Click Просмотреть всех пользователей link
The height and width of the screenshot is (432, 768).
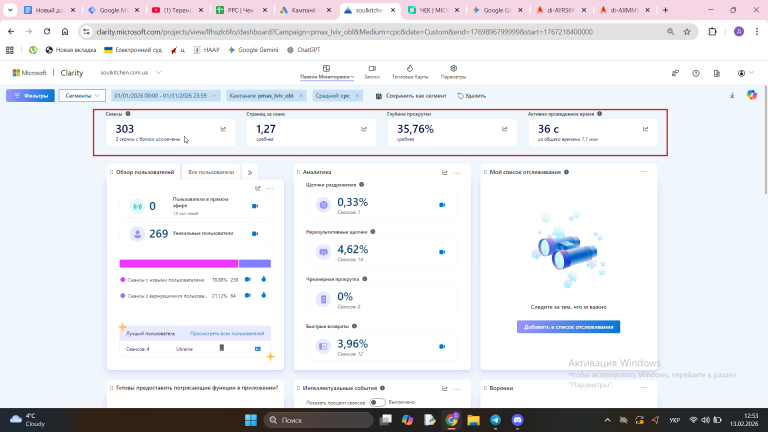(x=227, y=334)
